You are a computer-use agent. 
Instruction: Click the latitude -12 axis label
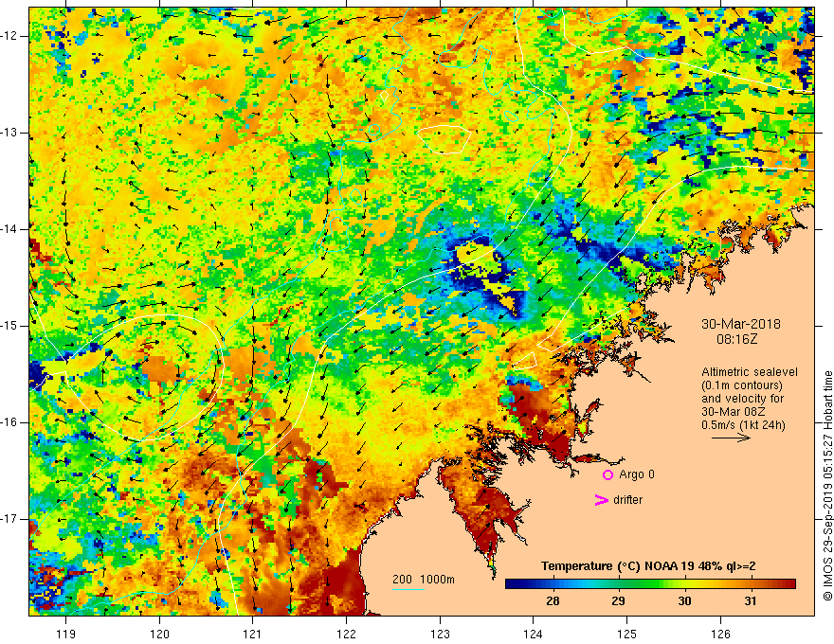coord(9,36)
